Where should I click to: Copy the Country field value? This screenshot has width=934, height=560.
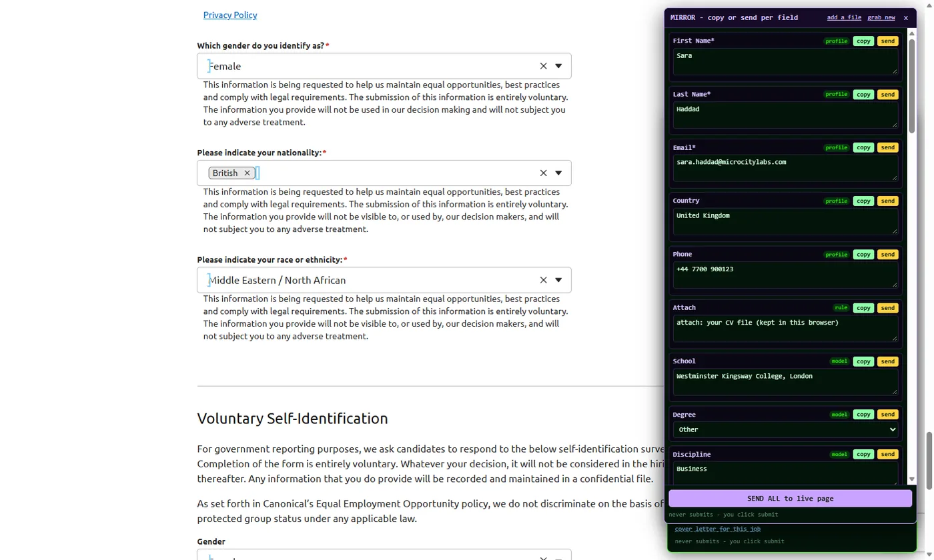(x=863, y=201)
